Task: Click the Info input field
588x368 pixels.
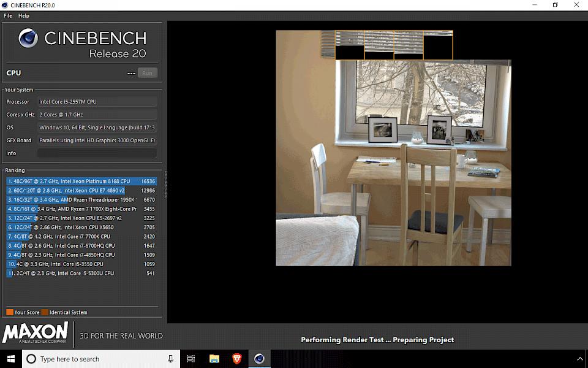Action: pos(97,153)
